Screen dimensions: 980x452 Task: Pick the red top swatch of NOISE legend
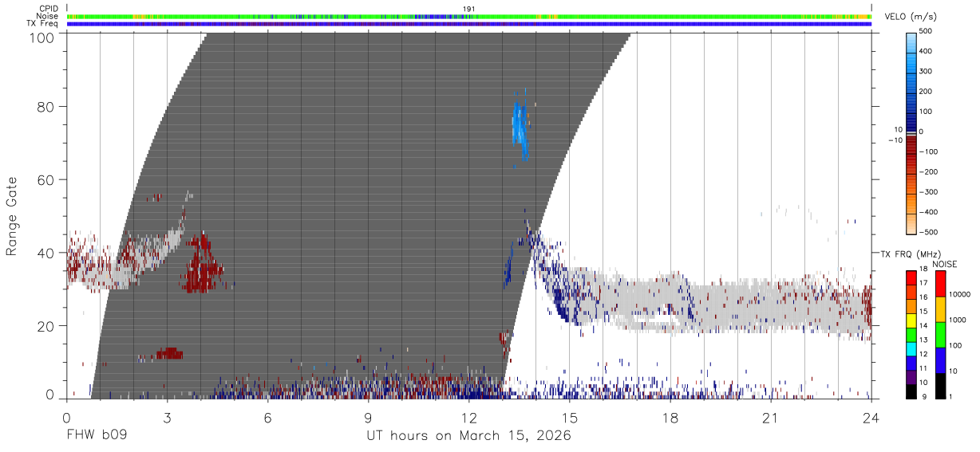[940, 284]
